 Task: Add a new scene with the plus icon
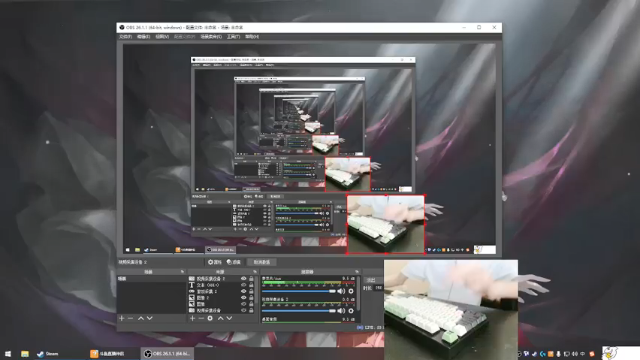[121, 318]
